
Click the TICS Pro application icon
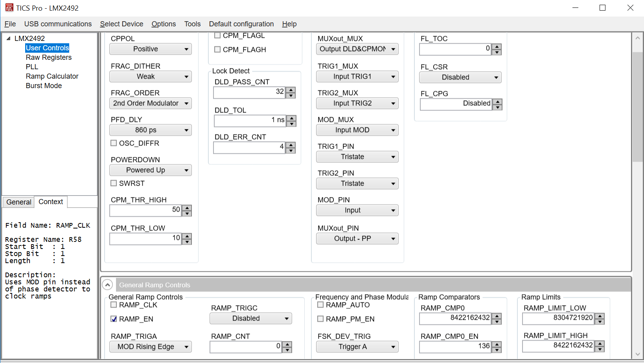pyautogui.click(x=9, y=7)
